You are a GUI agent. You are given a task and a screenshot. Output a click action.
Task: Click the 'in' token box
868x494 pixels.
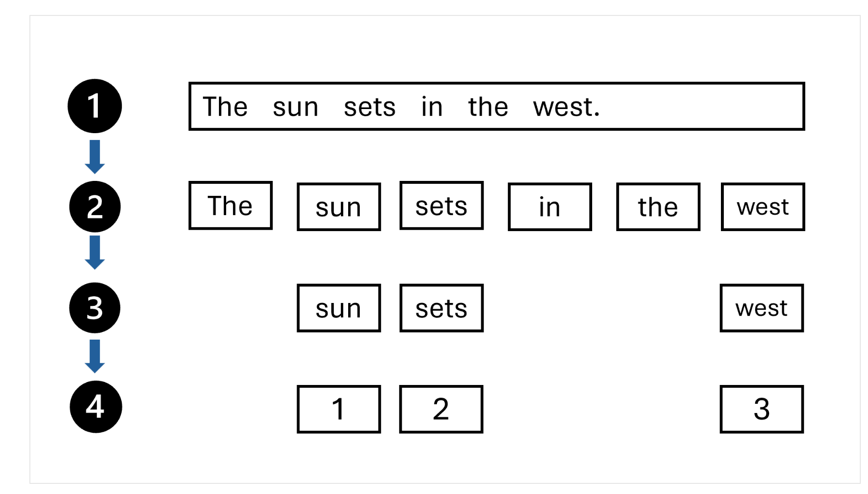click(550, 207)
